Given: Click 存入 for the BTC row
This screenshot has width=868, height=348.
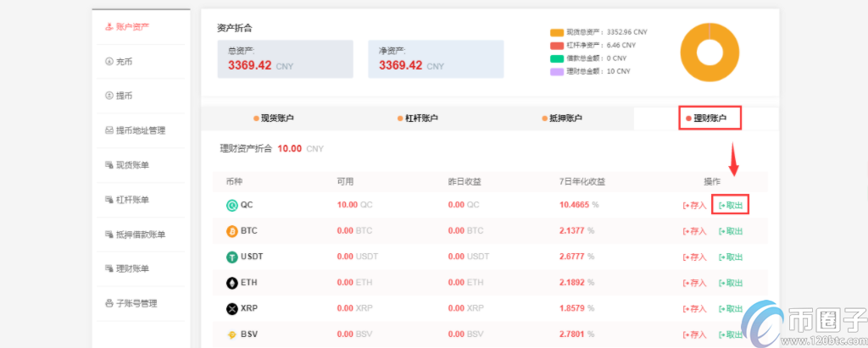Looking at the screenshot, I should [x=694, y=231].
